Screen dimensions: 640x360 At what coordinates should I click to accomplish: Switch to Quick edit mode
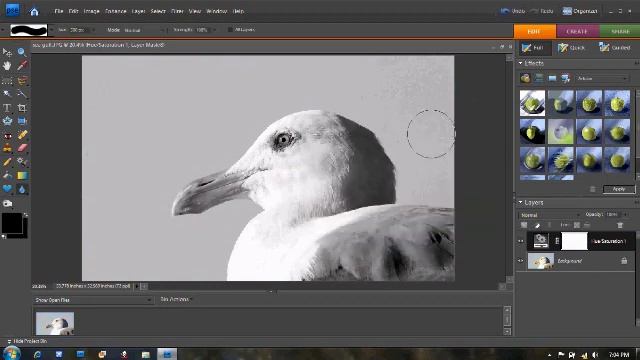point(571,48)
